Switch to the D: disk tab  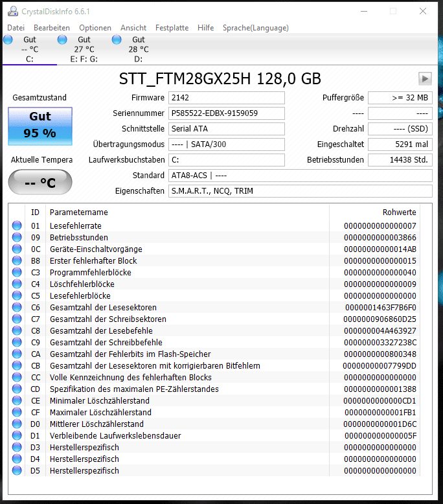138,49
